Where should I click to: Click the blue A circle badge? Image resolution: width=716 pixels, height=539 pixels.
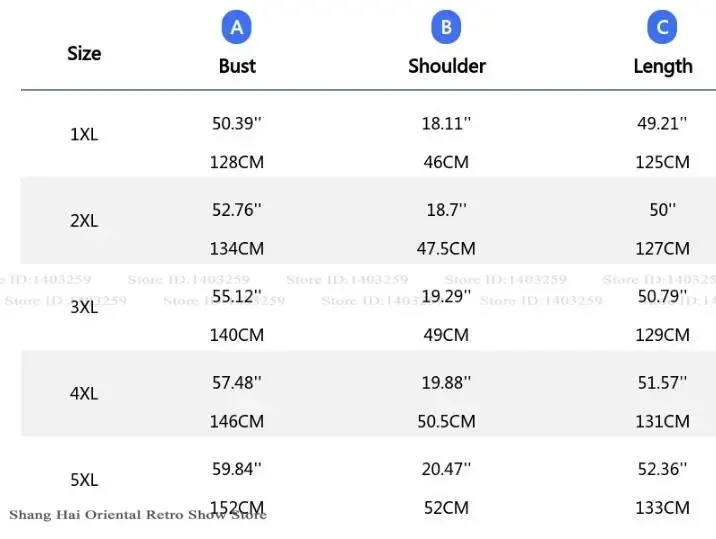[x=237, y=28]
